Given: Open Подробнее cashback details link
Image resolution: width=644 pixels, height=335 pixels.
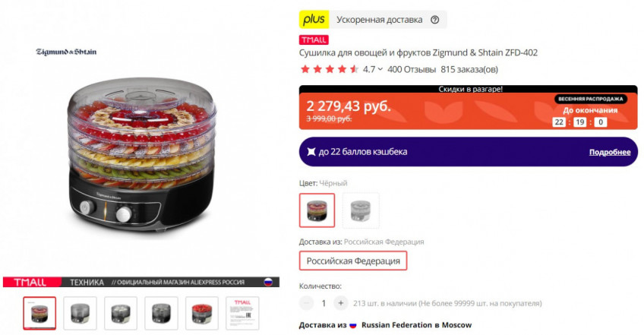Looking at the screenshot, I should [610, 152].
